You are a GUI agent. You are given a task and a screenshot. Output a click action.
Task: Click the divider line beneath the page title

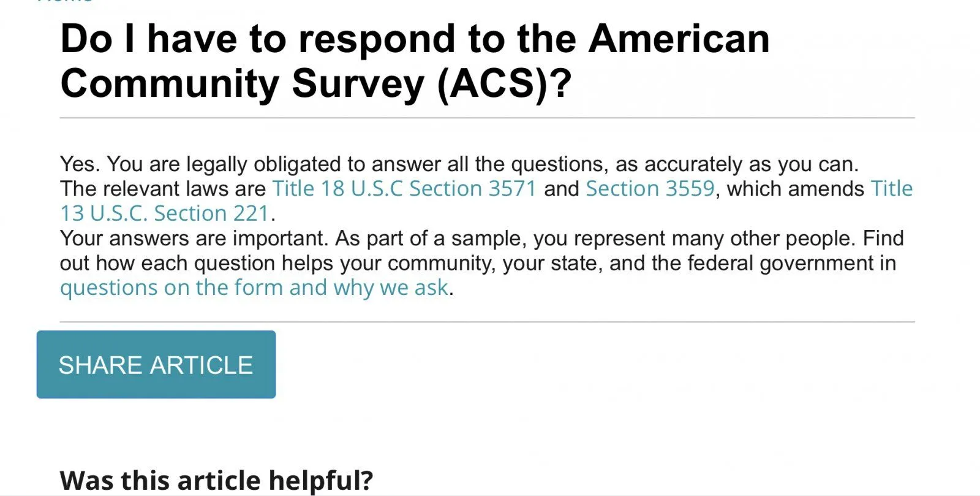[x=487, y=117]
